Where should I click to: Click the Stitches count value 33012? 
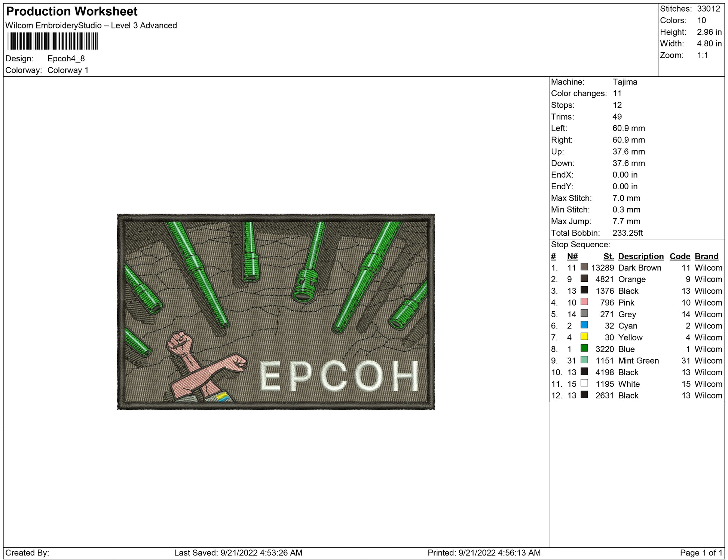coord(708,9)
